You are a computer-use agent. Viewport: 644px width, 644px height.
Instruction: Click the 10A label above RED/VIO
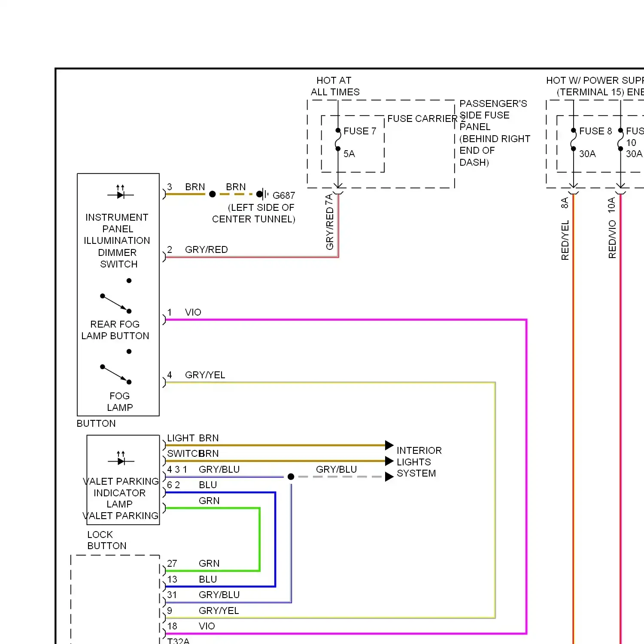coord(612,205)
